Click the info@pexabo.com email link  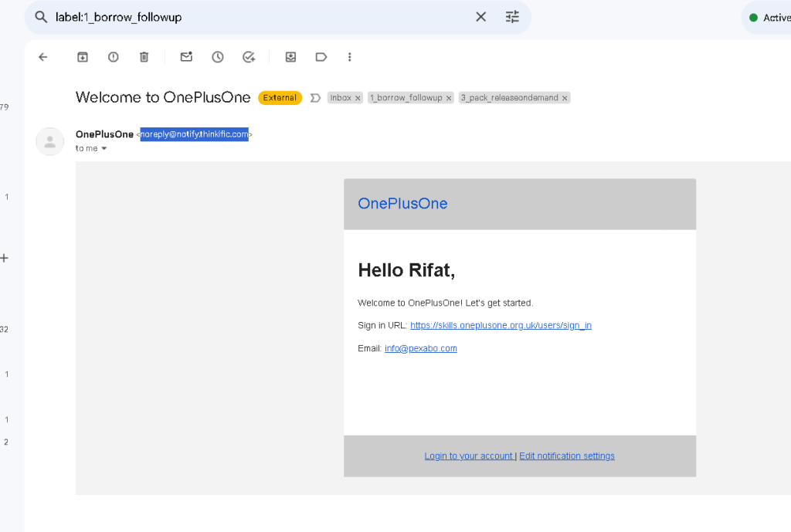point(421,348)
